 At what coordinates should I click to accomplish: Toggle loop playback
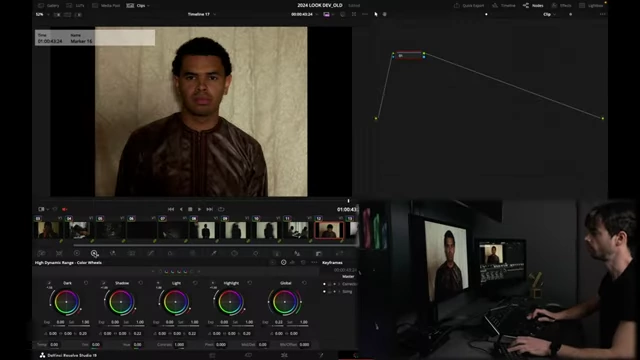coord(221,209)
